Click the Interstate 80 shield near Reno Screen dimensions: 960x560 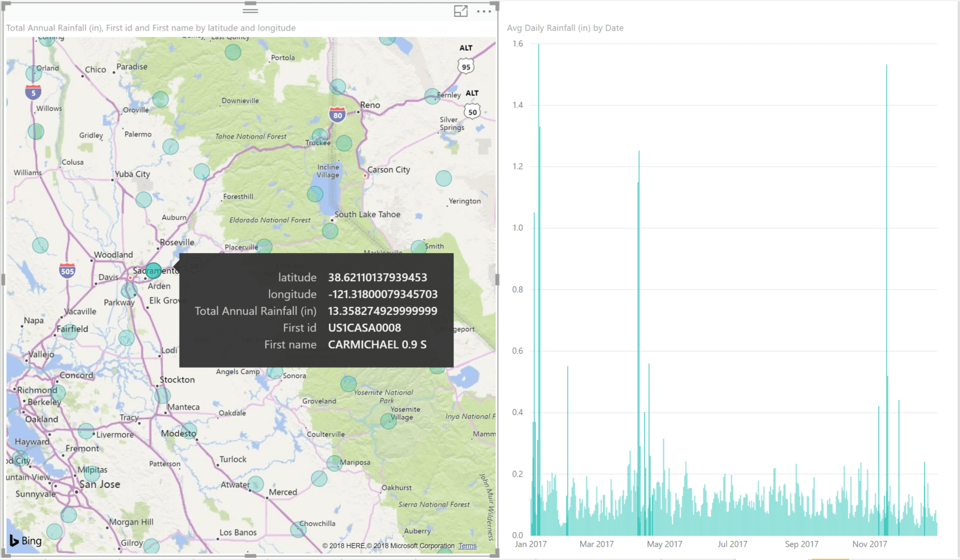click(x=337, y=115)
